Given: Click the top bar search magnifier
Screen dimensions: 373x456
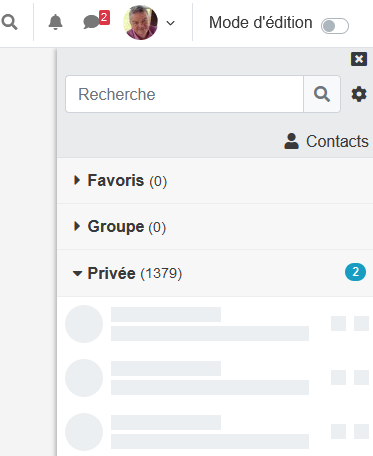Looking at the screenshot, I should coord(9,22).
